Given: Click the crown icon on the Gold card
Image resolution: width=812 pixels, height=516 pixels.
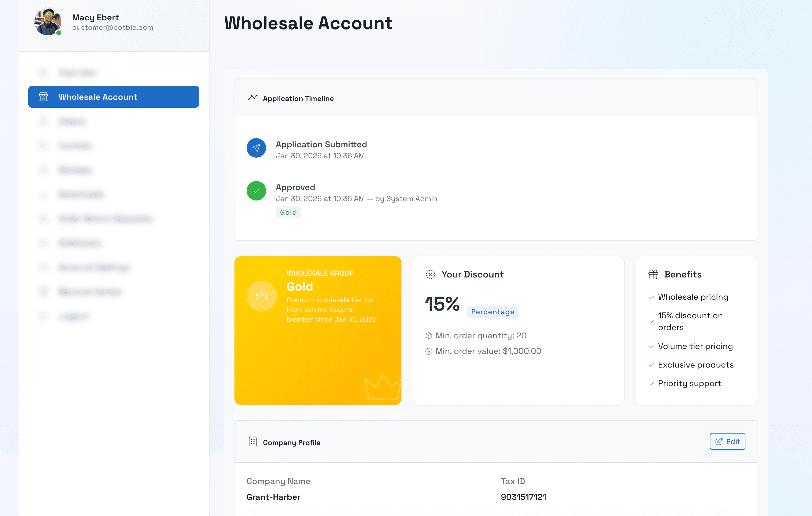Looking at the screenshot, I should click(262, 296).
